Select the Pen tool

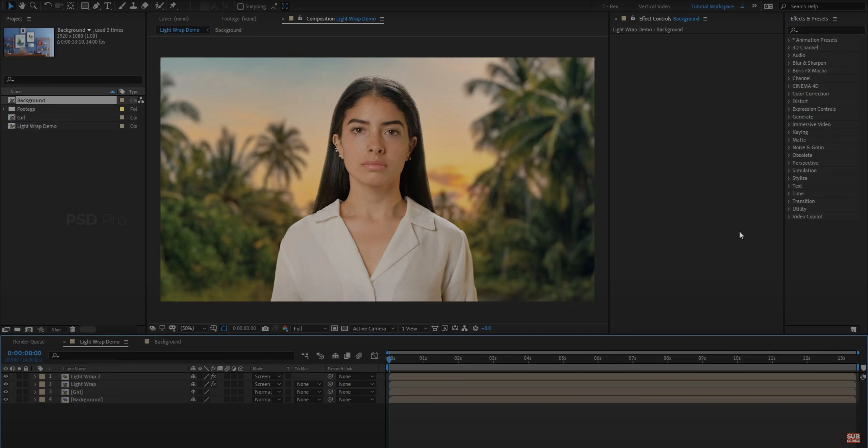(x=96, y=6)
